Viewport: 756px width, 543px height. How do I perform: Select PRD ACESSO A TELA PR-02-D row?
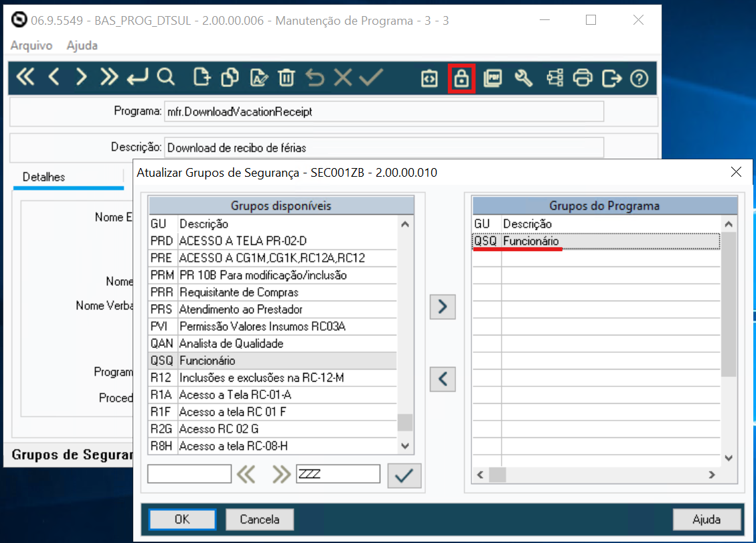coord(273,240)
